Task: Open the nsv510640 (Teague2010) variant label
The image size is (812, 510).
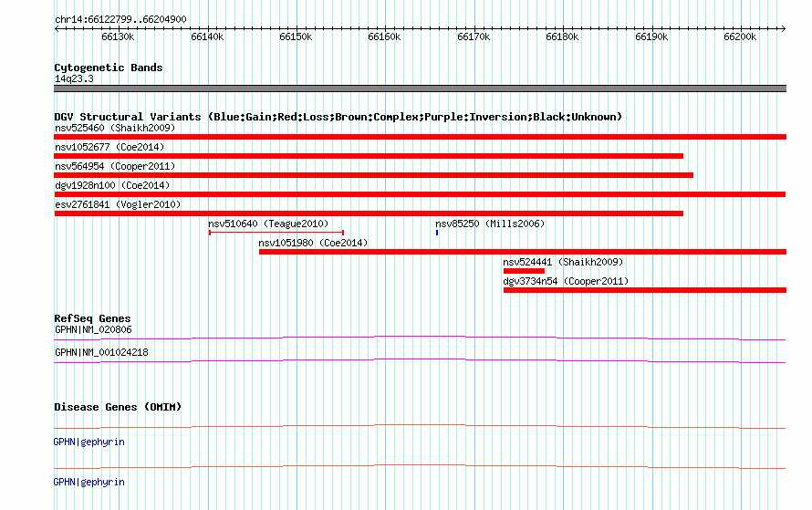Action: [x=268, y=224]
